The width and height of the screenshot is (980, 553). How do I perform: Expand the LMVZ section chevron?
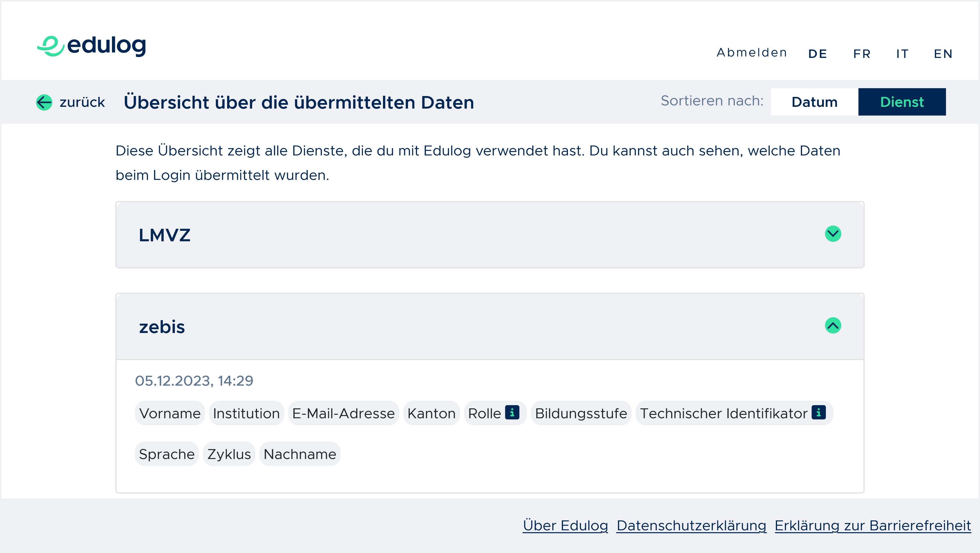pos(833,234)
